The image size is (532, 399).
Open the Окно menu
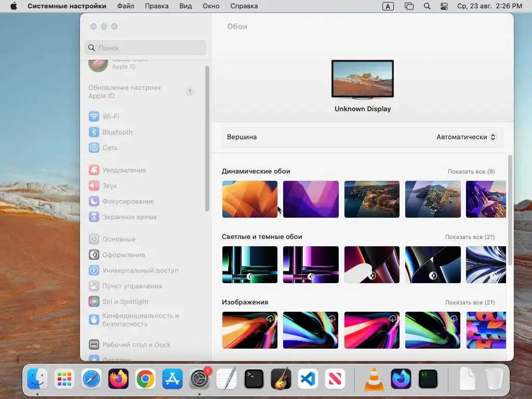tap(211, 6)
